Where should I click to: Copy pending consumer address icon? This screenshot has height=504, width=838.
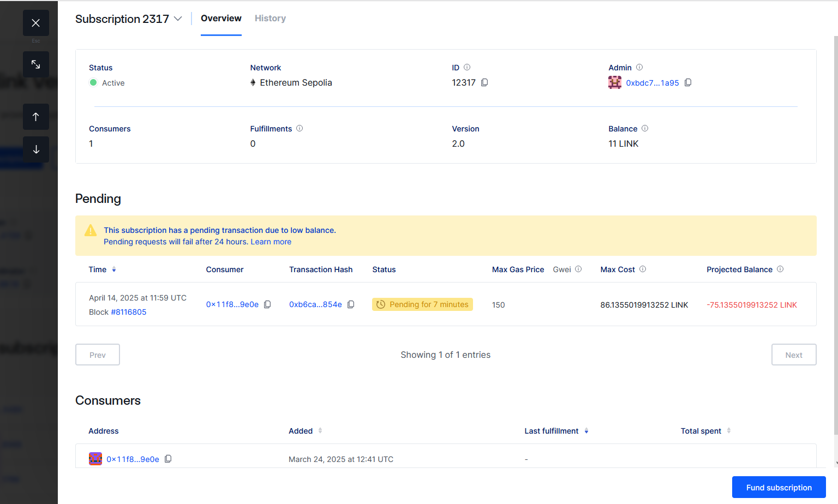[x=267, y=304]
